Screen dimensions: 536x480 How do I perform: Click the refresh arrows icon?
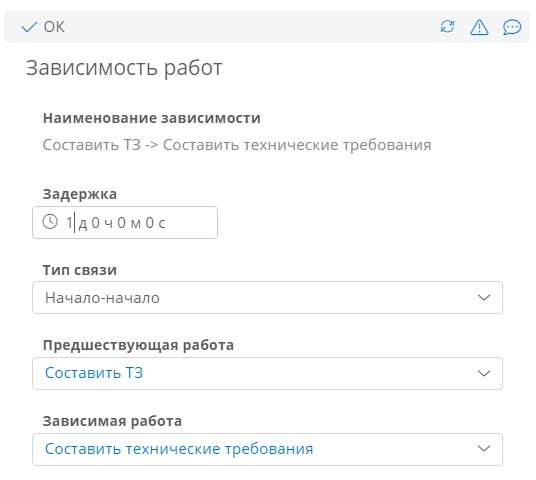tap(447, 27)
